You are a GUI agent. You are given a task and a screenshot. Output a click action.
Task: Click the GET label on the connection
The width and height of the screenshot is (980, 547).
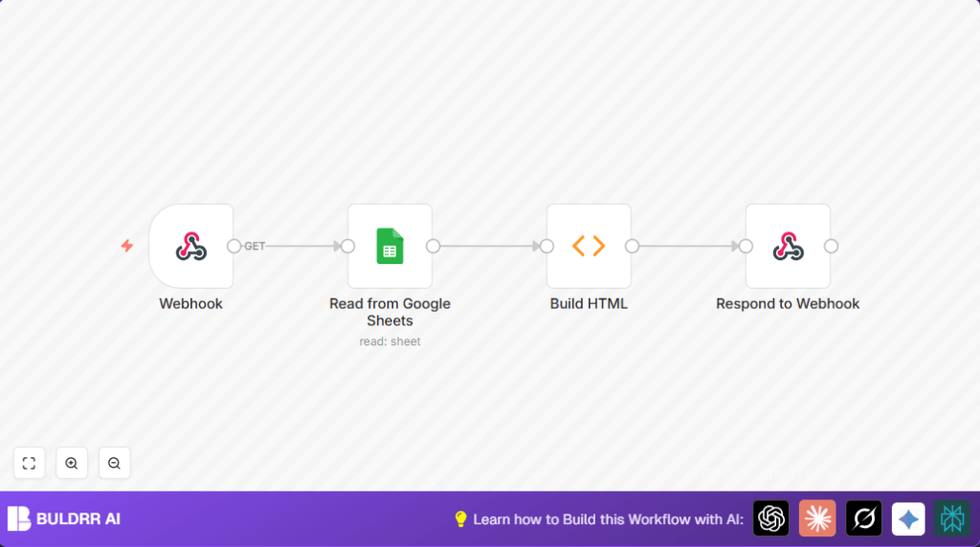[x=255, y=246]
